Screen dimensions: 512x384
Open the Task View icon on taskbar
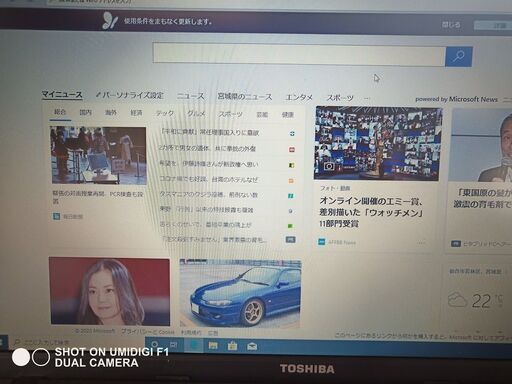(174, 344)
